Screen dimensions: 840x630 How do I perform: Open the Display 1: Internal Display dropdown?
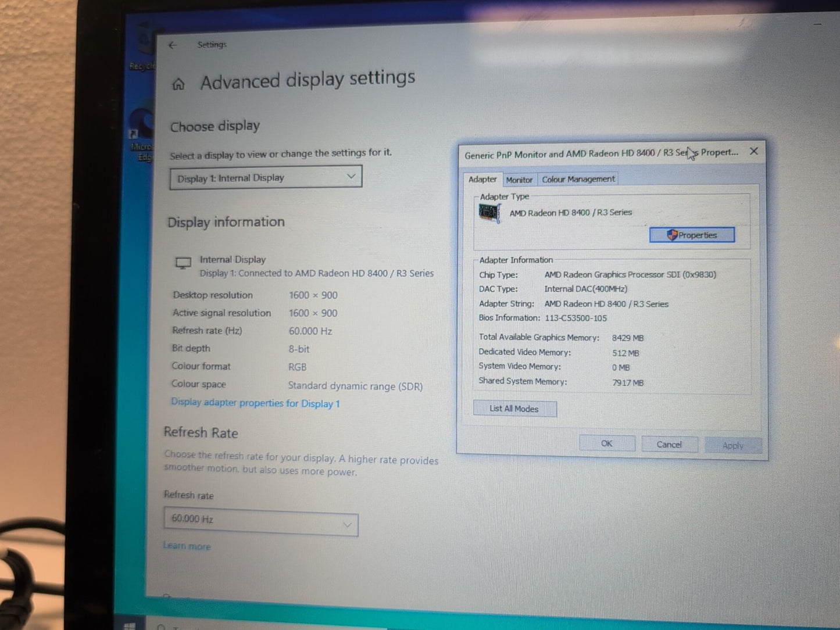tap(266, 177)
